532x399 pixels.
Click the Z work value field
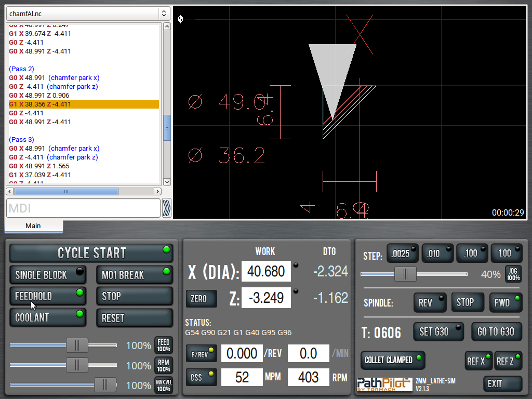point(266,298)
